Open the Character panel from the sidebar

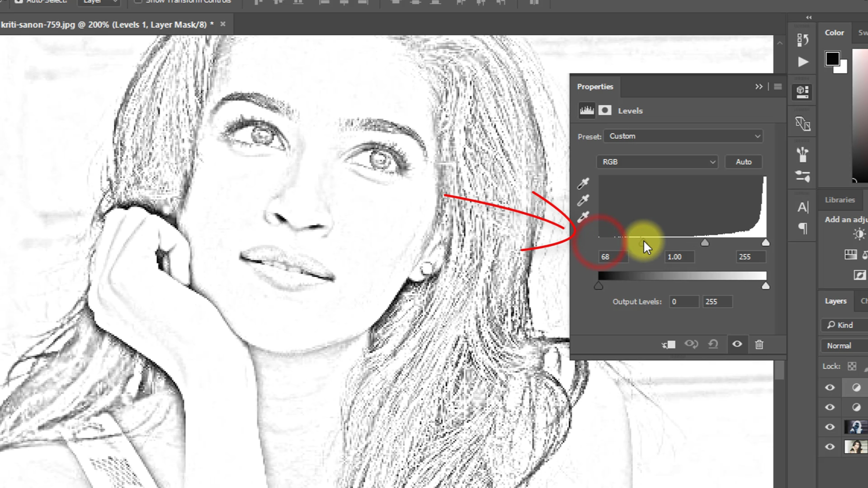803,207
